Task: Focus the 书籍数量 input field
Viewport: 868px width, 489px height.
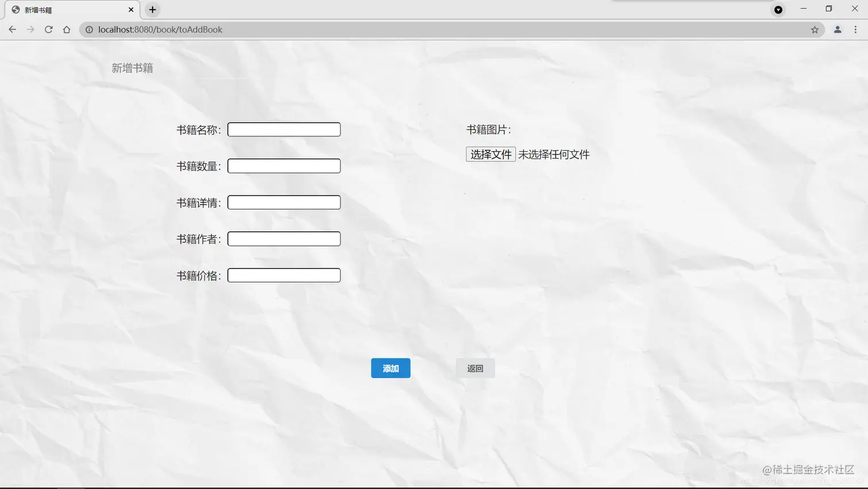Action: click(x=284, y=166)
